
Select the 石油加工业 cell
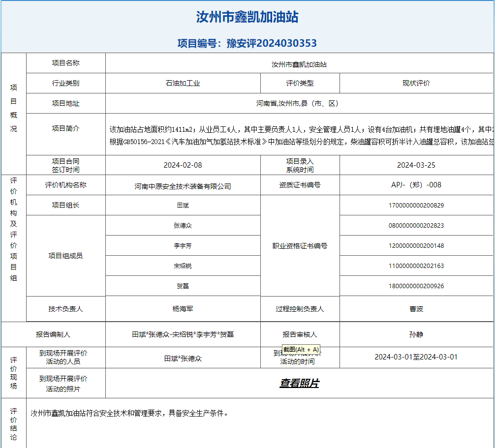(x=183, y=83)
